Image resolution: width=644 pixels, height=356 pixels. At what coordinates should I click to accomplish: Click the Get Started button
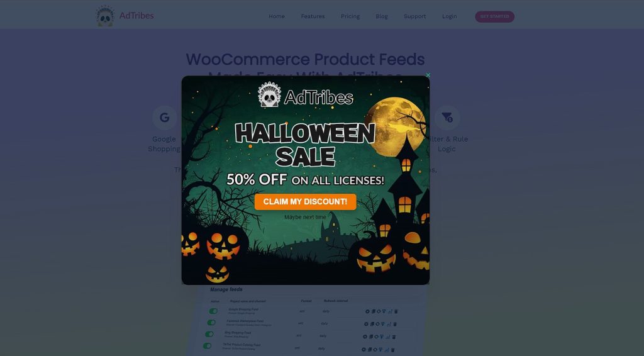coord(494,16)
